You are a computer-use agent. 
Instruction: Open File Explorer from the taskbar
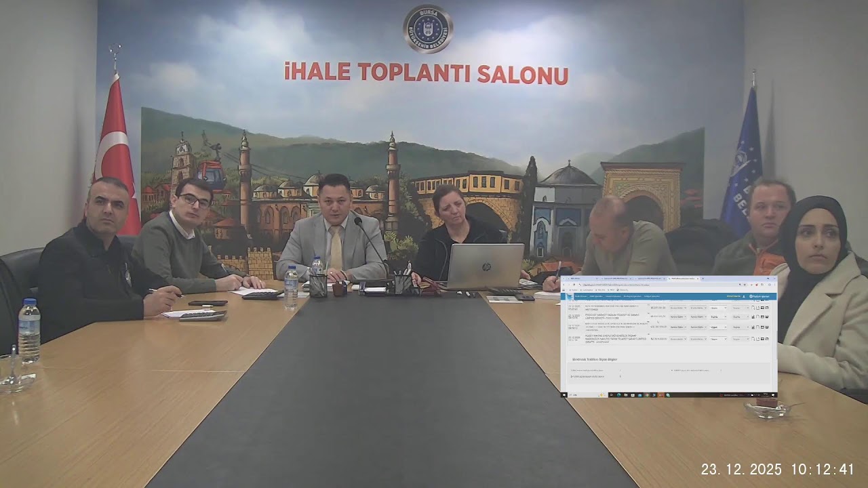click(x=626, y=395)
